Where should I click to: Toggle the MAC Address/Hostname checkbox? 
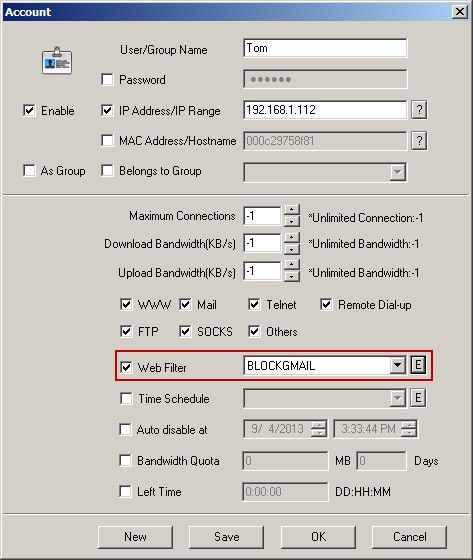(x=107, y=140)
